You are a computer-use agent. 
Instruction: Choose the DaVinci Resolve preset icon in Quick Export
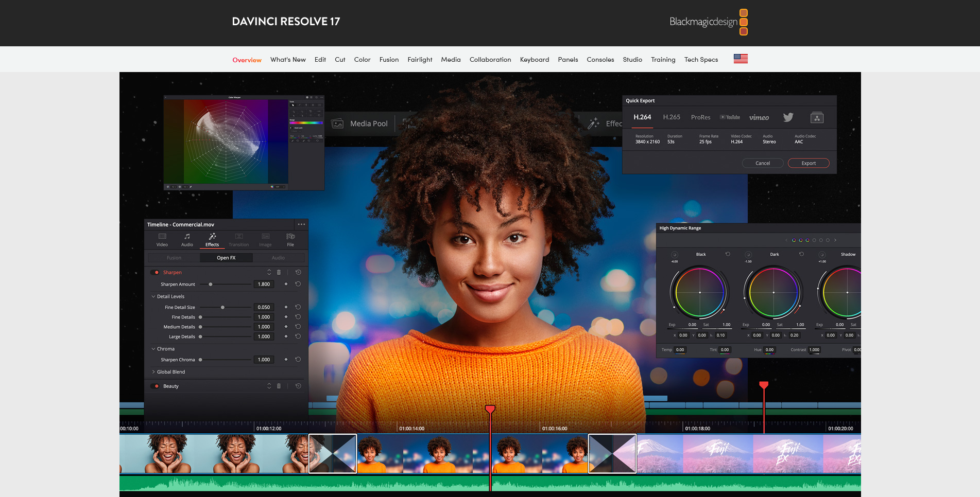pos(817,117)
